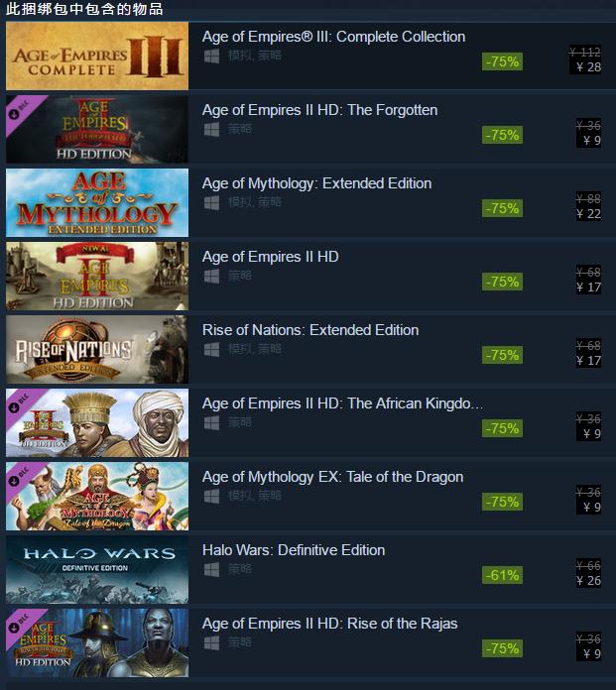Click the DLC badge on Tale of the Dragon
The image size is (616, 690).
point(20,476)
